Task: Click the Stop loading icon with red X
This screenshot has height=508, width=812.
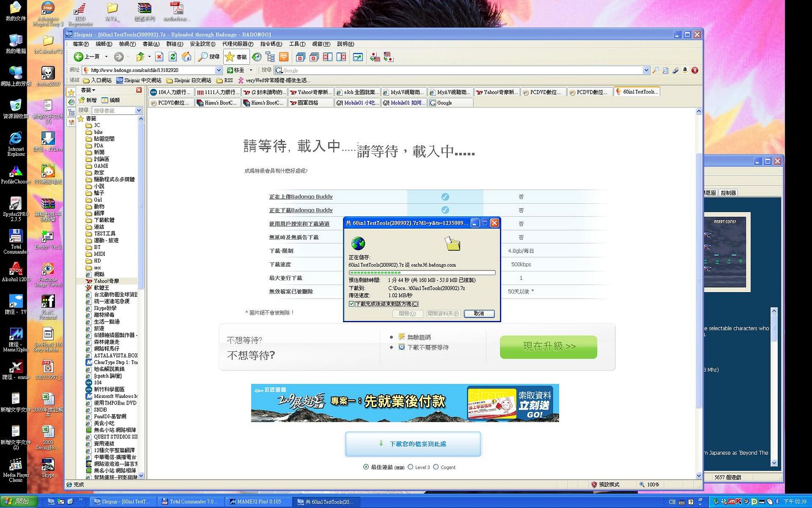Action: pyautogui.click(x=159, y=57)
